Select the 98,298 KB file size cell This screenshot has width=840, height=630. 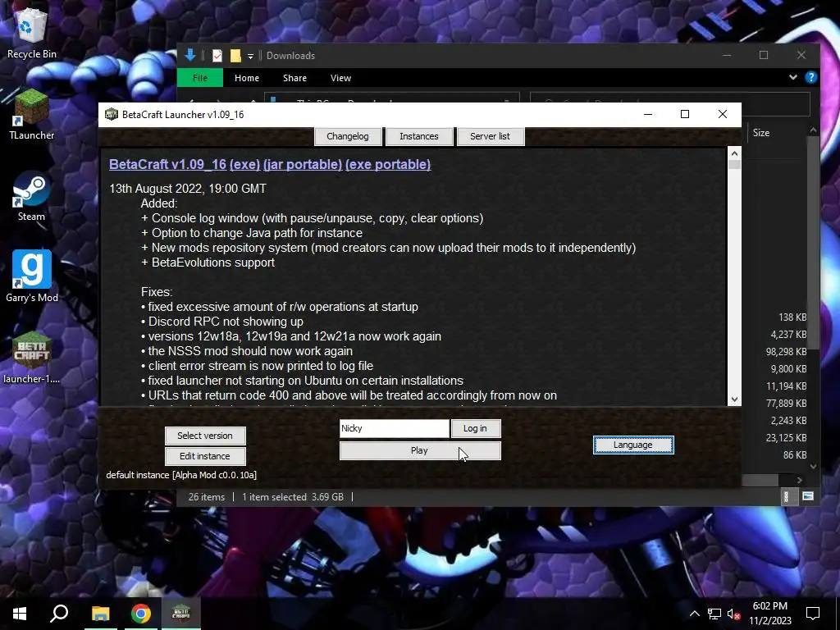786,351
